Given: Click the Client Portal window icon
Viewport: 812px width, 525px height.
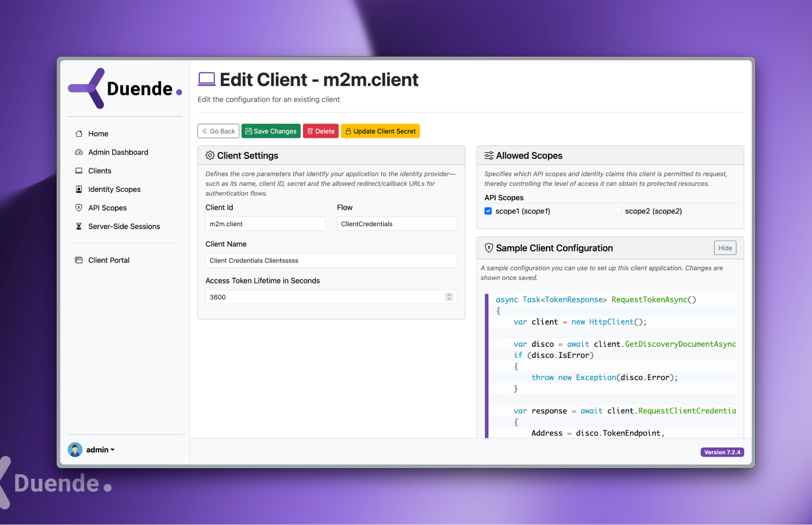Looking at the screenshot, I should tap(79, 260).
